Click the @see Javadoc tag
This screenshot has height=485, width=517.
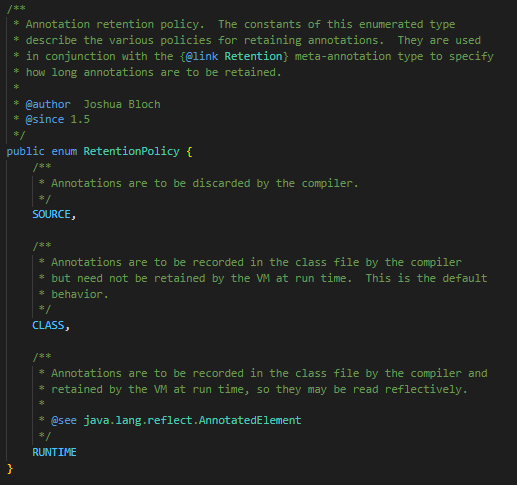(64, 420)
